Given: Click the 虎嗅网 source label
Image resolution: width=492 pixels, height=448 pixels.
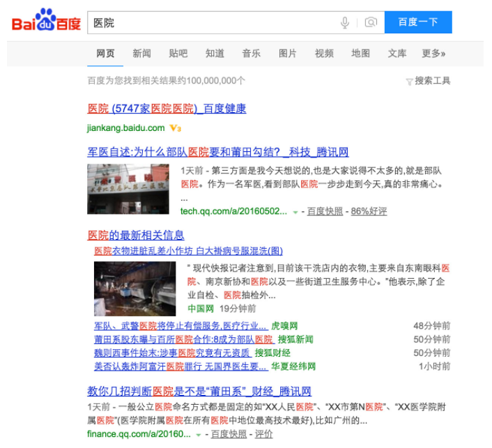Looking at the screenshot, I should 284,326.
